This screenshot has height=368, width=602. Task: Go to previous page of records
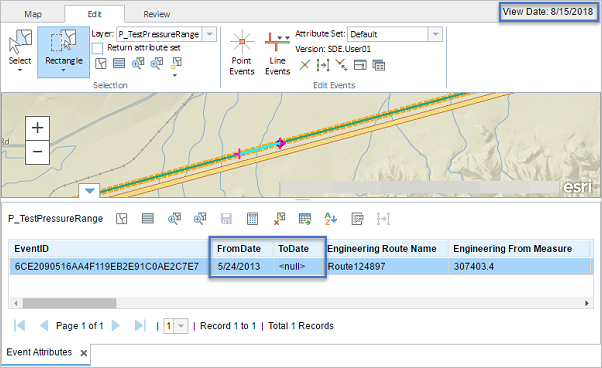(44, 326)
